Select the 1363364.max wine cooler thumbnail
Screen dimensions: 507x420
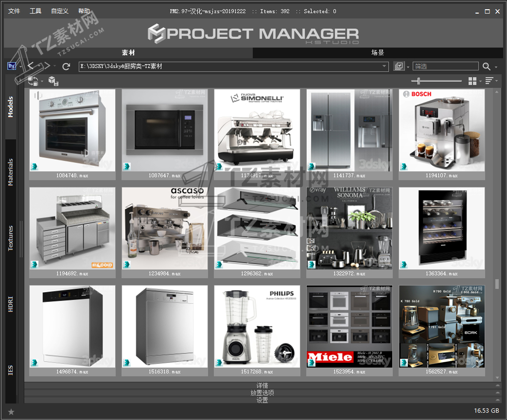click(442, 228)
